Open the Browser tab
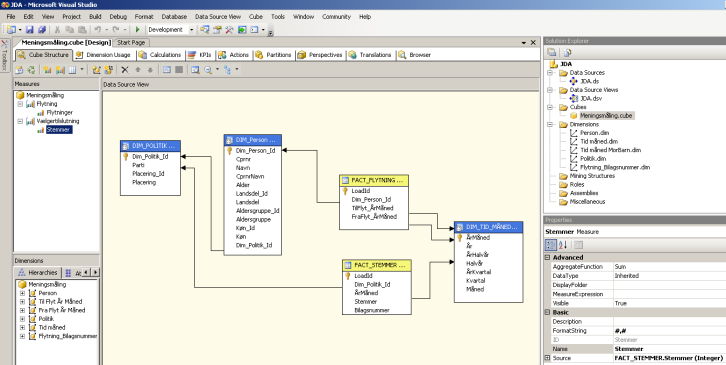Viewport: 726px width, 365px height. [x=415, y=55]
